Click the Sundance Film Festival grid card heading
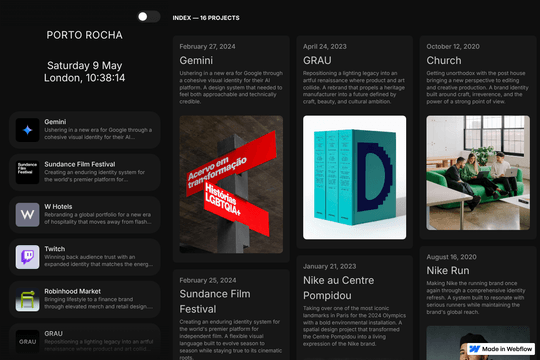The width and height of the screenshot is (540, 360). coord(215,301)
